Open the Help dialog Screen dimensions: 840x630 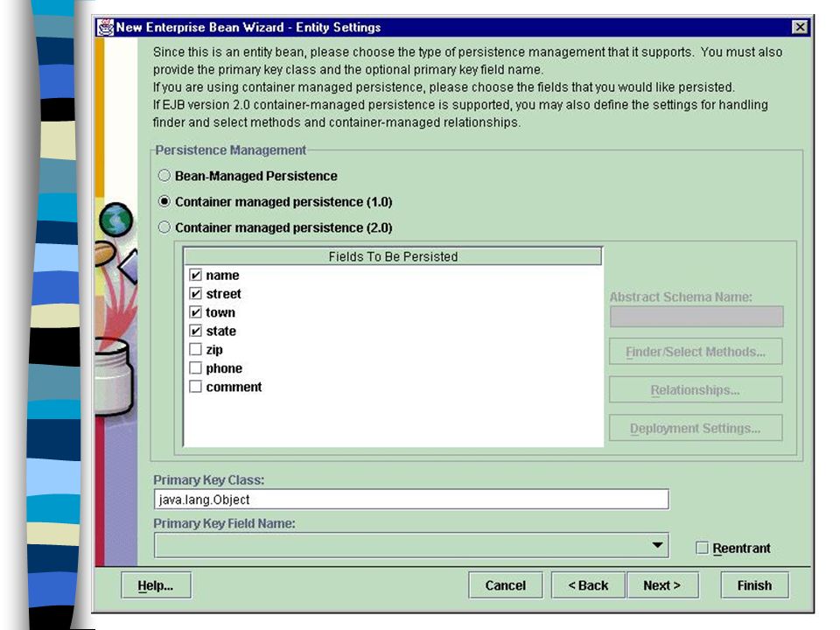coord(156,585)
